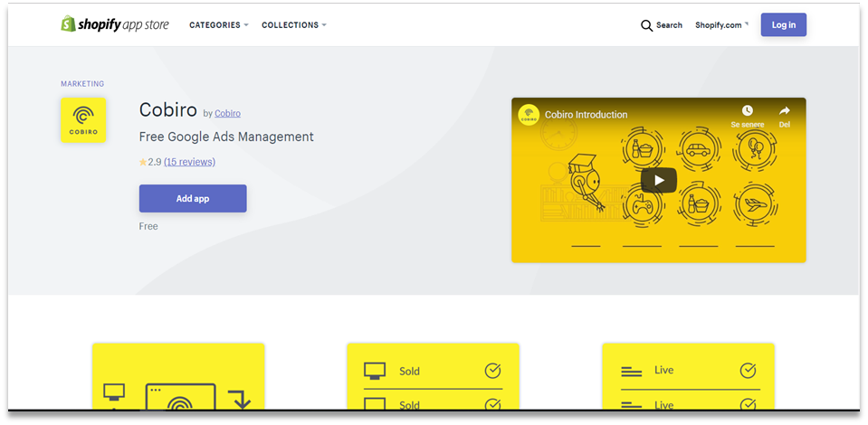Expand the Shopify.com dropdown

pos(721,25)
